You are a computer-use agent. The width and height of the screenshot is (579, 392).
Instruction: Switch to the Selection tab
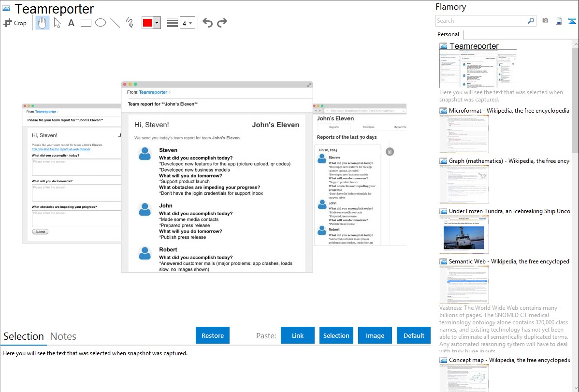click(x=24, y=336)
